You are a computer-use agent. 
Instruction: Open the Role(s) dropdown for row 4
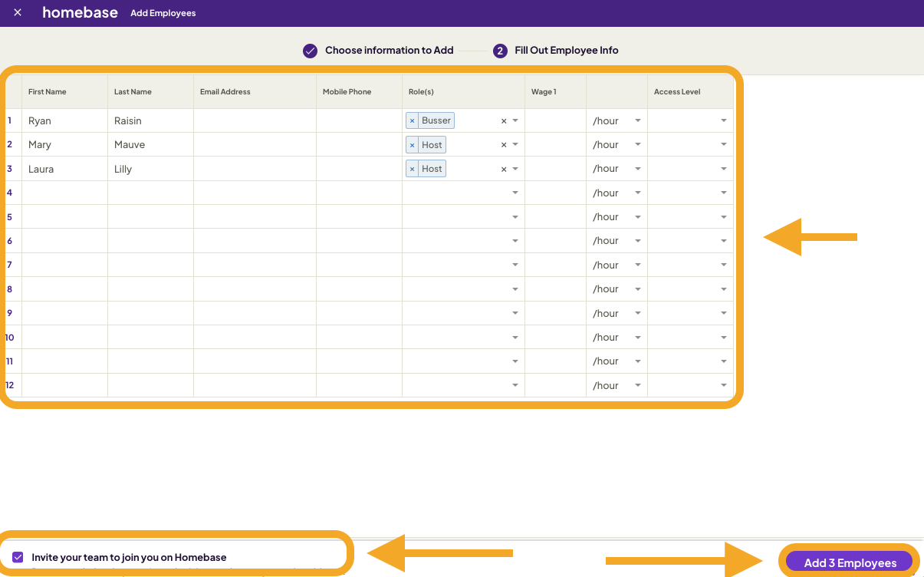pos(515,193)
